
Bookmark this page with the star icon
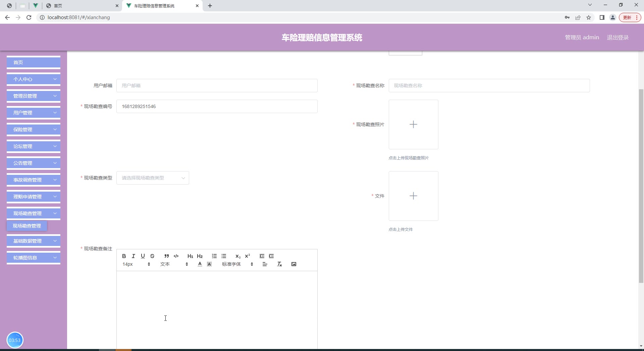pos(589,17)
